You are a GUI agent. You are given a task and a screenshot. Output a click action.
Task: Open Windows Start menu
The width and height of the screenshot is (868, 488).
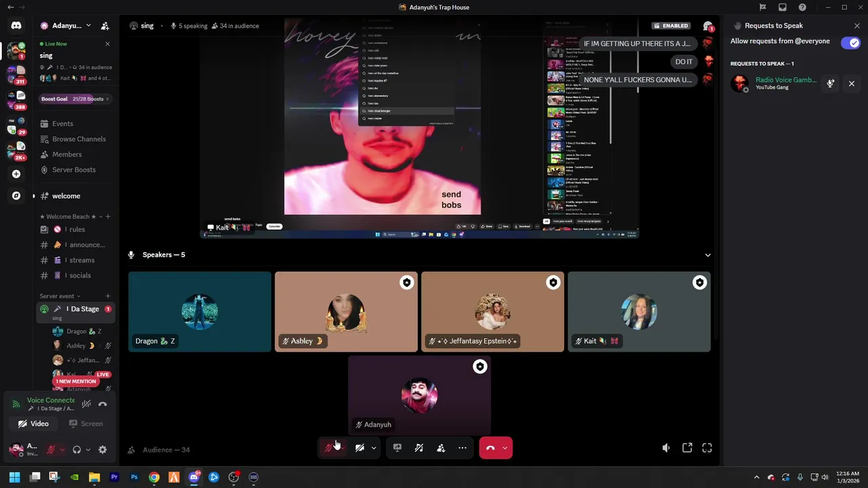14,477
